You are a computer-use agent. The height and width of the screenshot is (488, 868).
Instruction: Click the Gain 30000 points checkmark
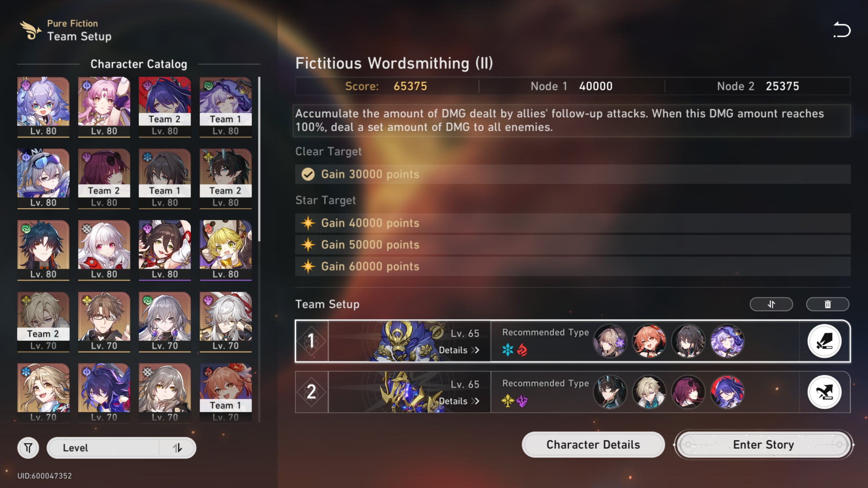point(308,174)
